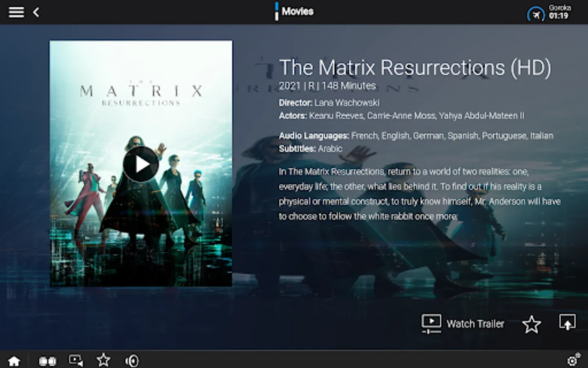
Task: Click the Director: Lana Wachowski line
Action: click(329, 103)
